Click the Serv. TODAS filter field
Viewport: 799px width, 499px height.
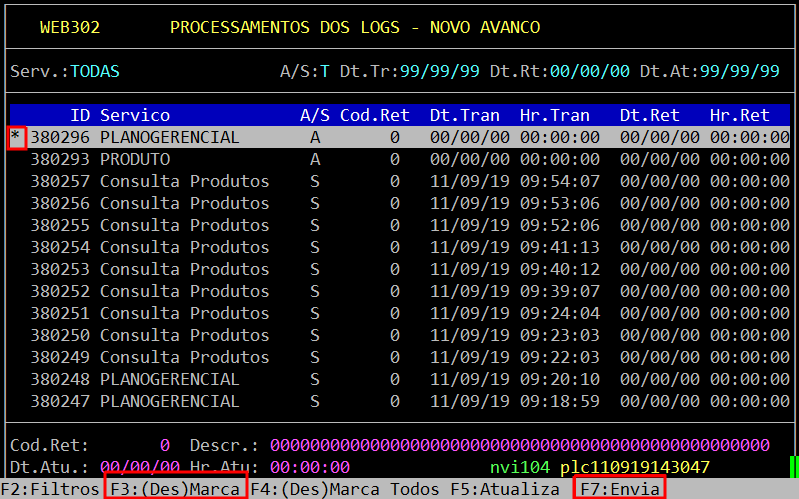tap(95, 72)
